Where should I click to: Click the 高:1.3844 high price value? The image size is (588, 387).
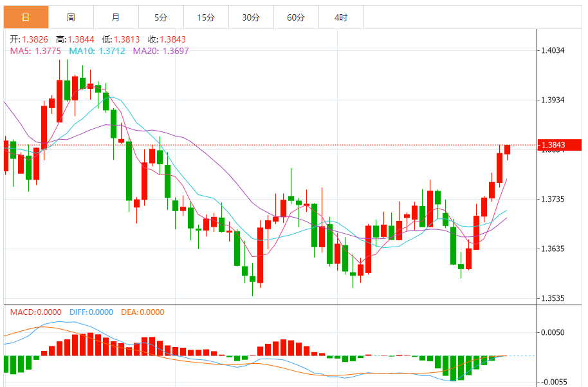pos(75,39)
